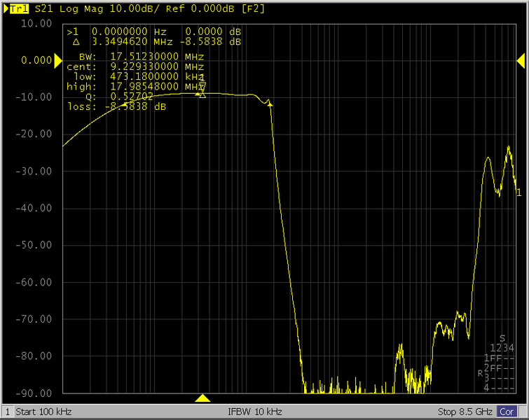Click the bandwidth cutoff marker at the passband edge

coord(270,104)
